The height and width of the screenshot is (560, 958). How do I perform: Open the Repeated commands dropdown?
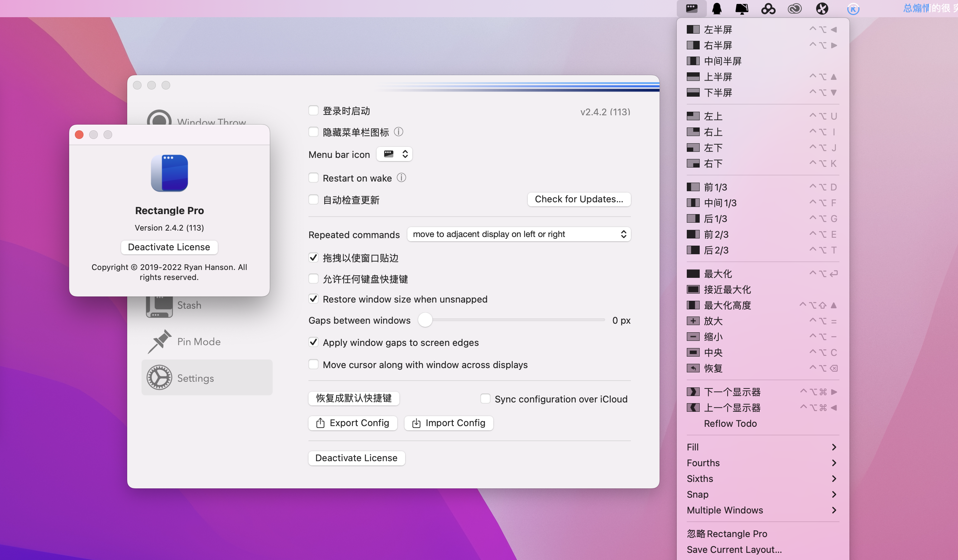click(x=518, y=234)
